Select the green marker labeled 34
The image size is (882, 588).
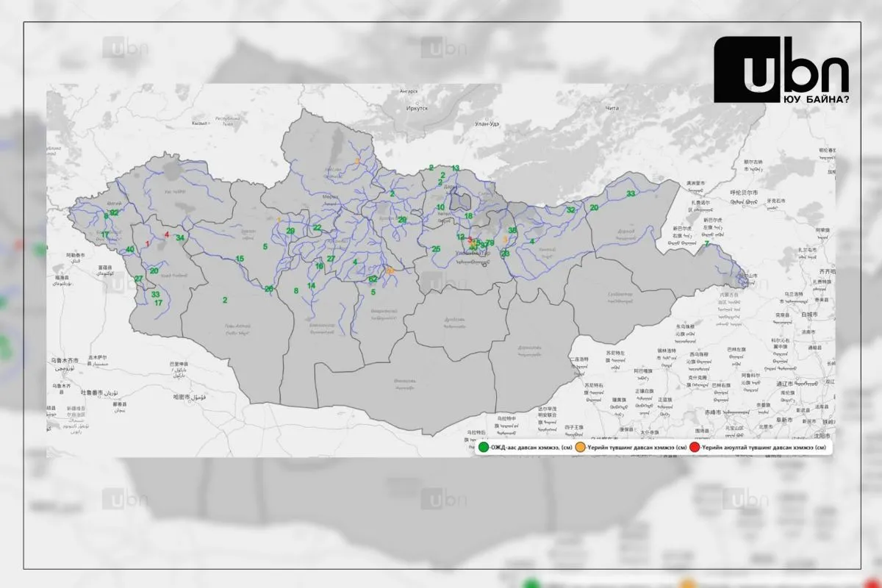(x=180, y=237)
